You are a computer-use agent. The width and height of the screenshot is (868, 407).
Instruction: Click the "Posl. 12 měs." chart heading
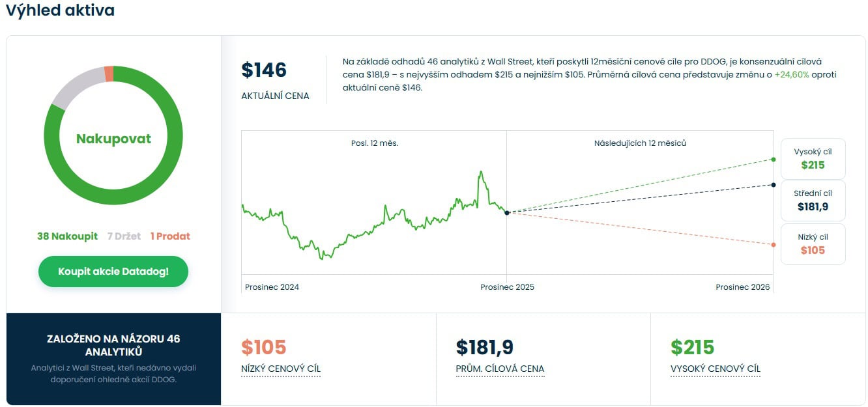coord(375,143)
